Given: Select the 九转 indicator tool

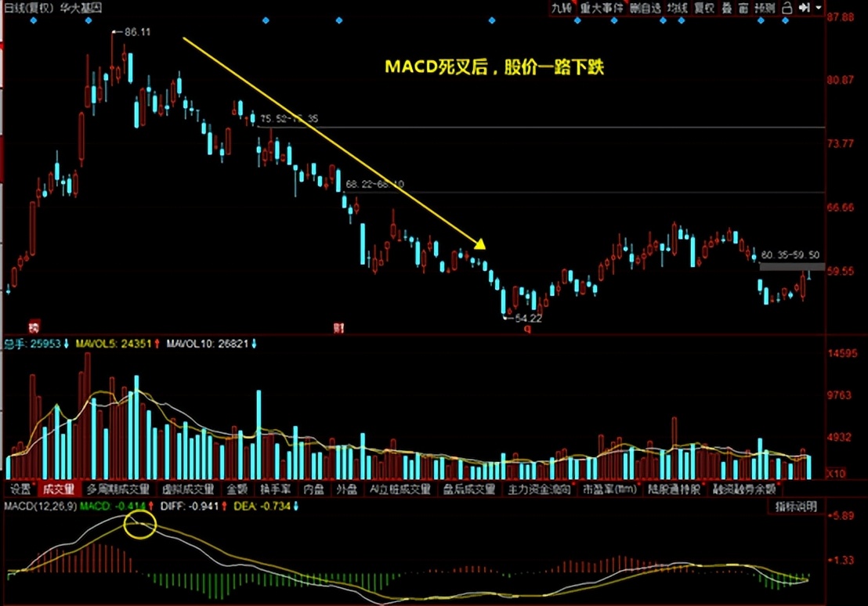Looking at the screenshot, I should pos(560,9).
